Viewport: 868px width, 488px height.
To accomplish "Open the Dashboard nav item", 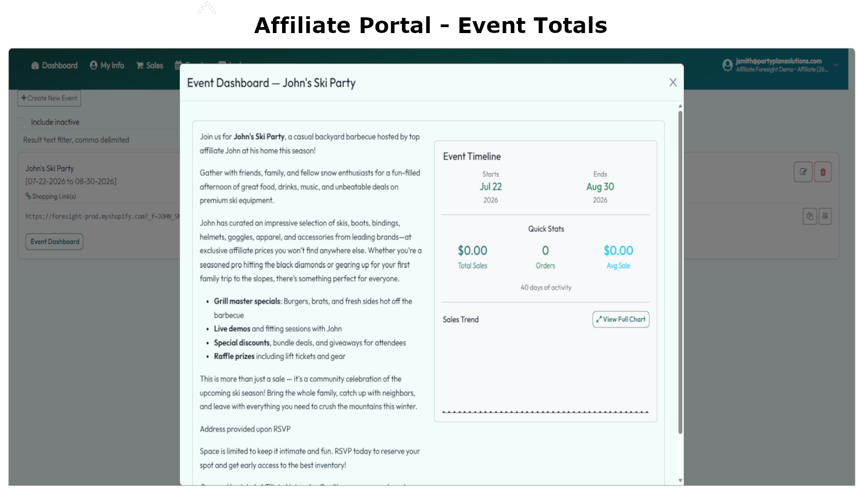I will tap(54, 66).
